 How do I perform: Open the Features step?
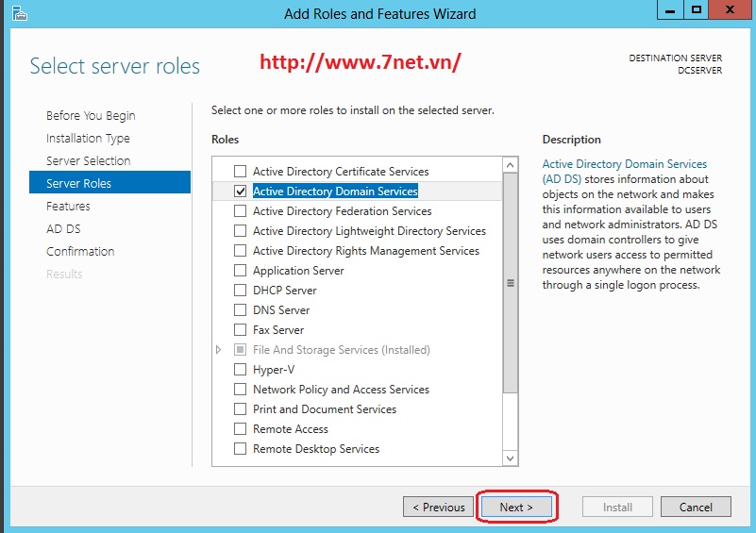point(68,207)
